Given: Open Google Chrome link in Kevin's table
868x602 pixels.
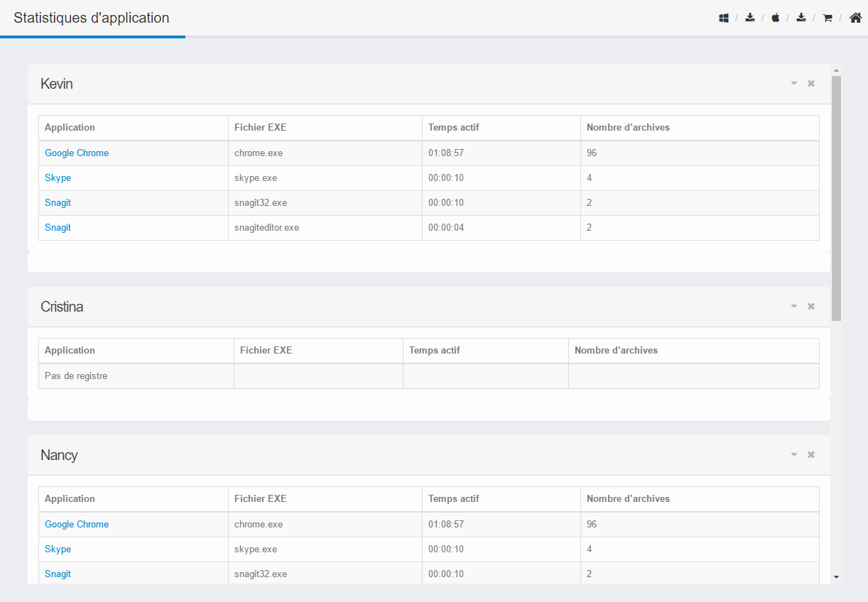Looking at the screenshot, I should click(x=77, y=153).
